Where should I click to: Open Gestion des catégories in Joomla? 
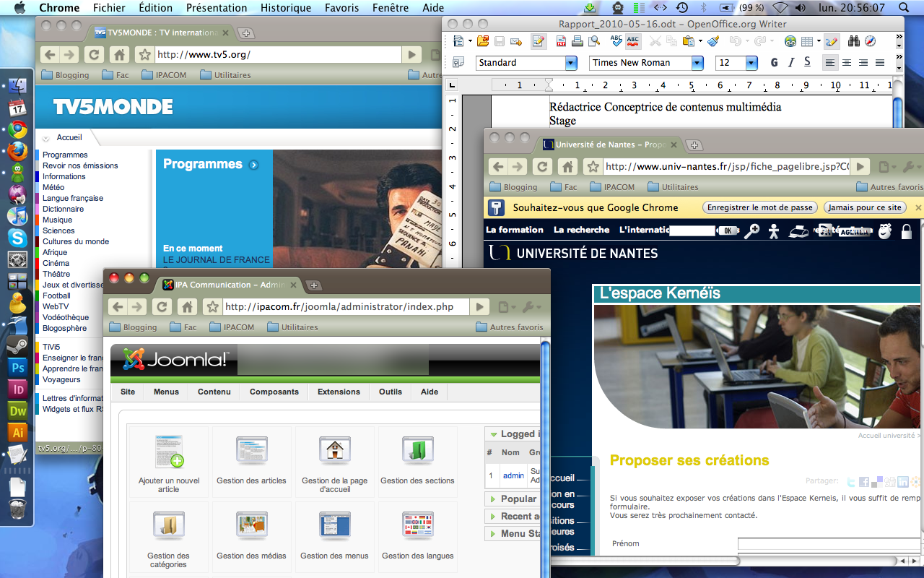coord(169,538)
